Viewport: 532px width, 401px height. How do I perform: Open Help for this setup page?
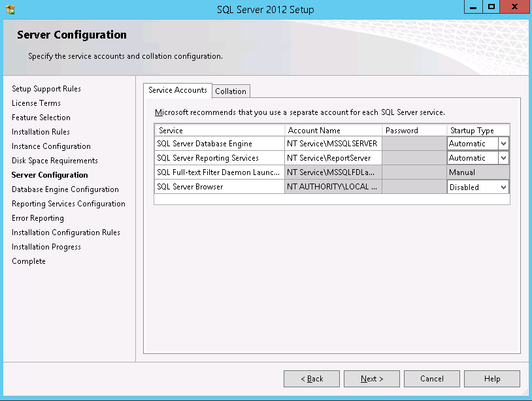492,379
